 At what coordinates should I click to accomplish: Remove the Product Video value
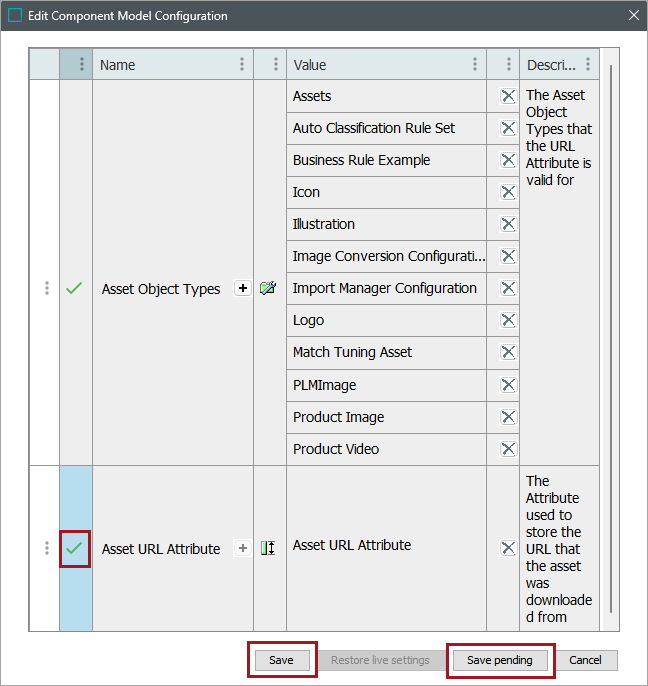pyautogui.click(x=508, y=449)
